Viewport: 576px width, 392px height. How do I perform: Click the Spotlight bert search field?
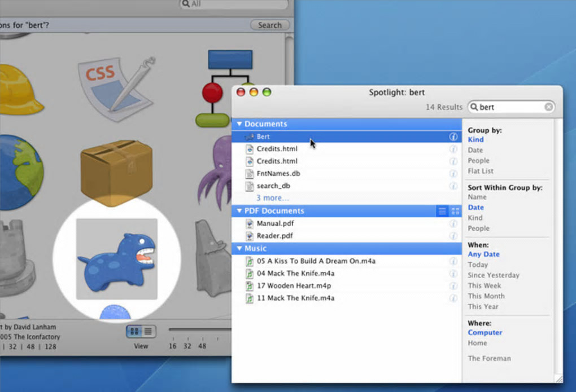pyautogui.click(x=511, y=107)
